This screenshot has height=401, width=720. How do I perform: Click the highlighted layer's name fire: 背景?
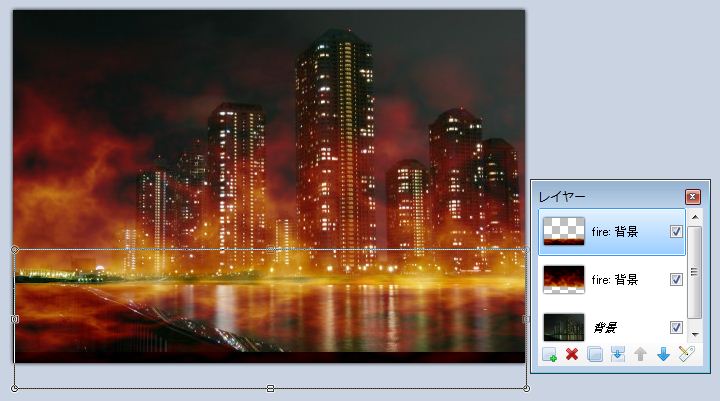coord(615,232)
